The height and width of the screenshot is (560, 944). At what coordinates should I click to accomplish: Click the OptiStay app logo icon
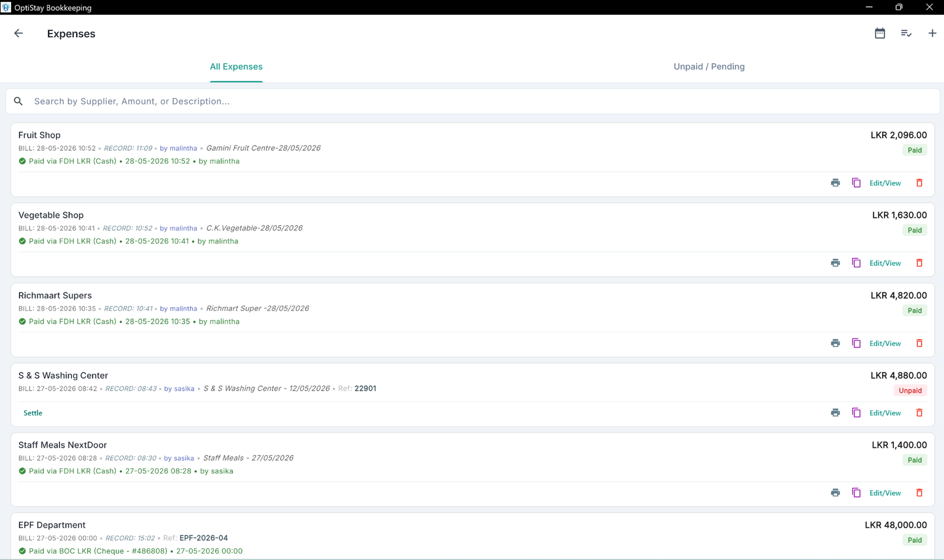point(6,7)
